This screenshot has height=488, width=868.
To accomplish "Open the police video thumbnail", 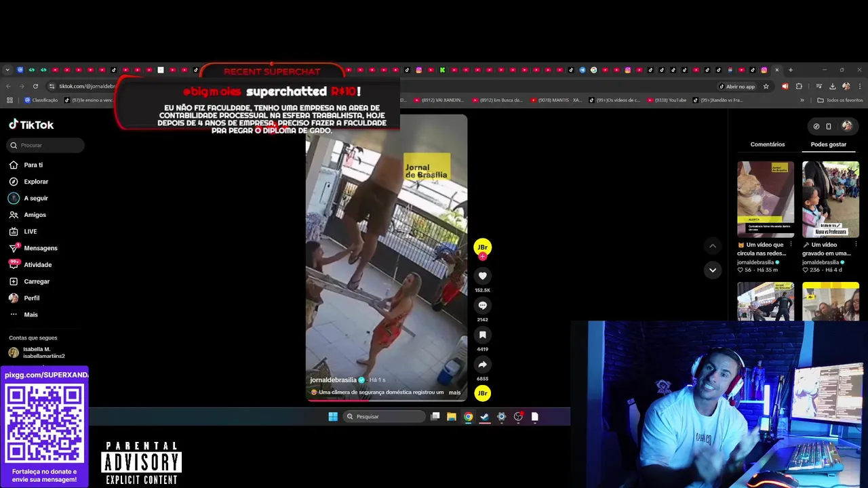I will point(766,302).
